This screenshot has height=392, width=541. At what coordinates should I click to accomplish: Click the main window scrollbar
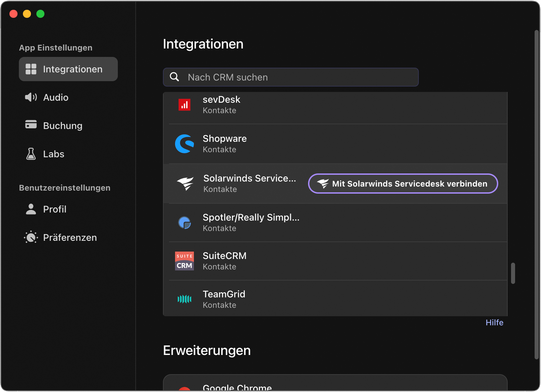[x=537, y=195]
